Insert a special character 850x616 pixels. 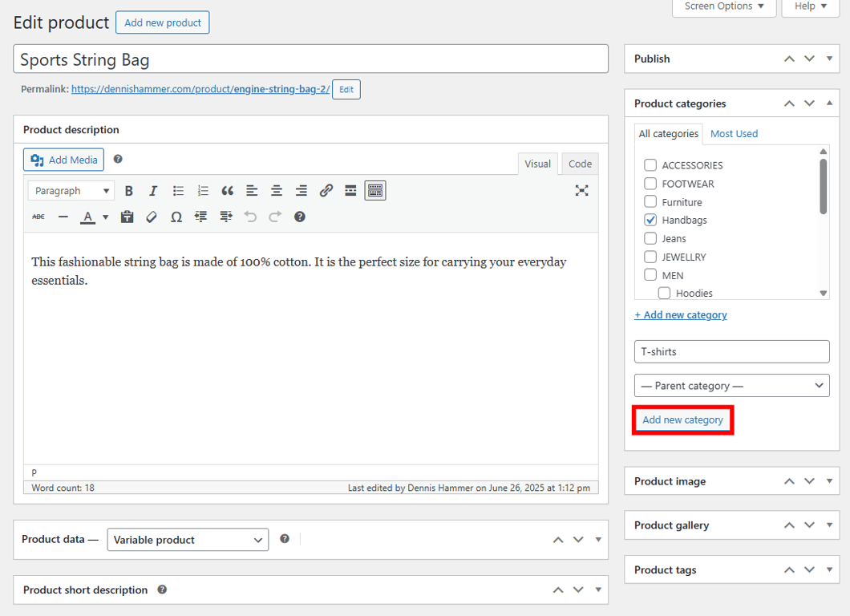(x=176, y=217)
